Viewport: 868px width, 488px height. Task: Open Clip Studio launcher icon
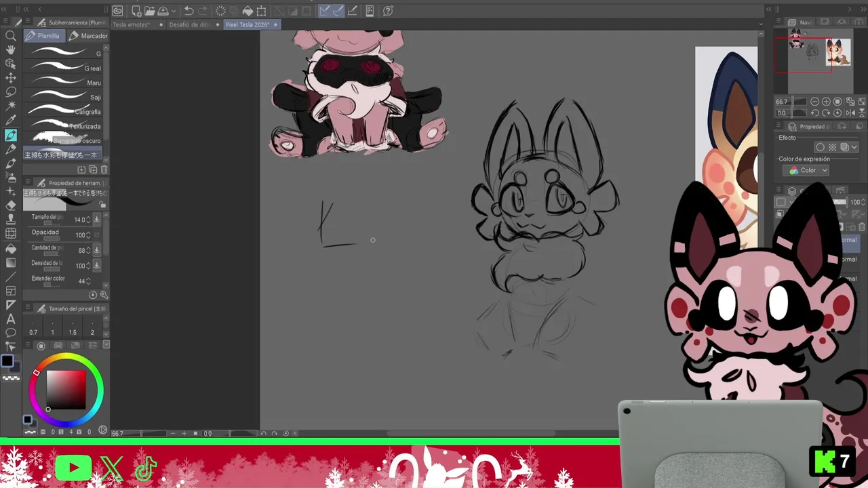click(x=117, y=11)
